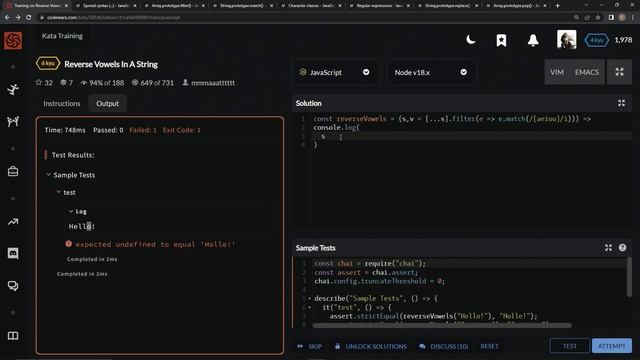Open DISCUSS (10) link
Viewport: 640px width, 360px height.
tap(444, 346)
